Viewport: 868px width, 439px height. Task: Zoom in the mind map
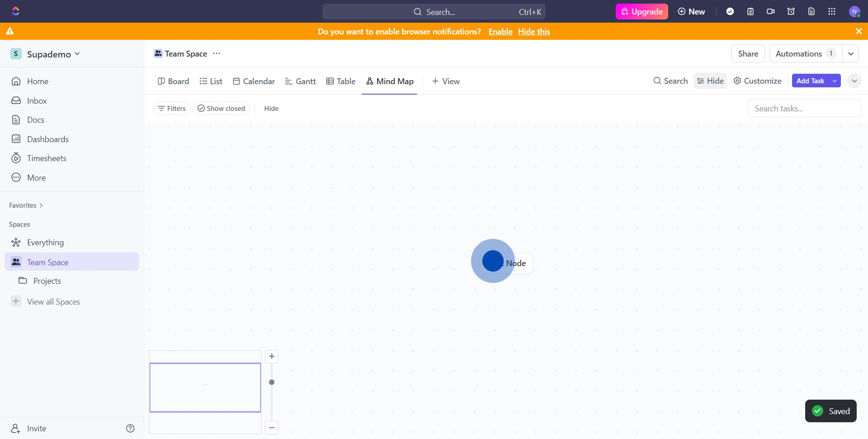[x=272, y=357]
